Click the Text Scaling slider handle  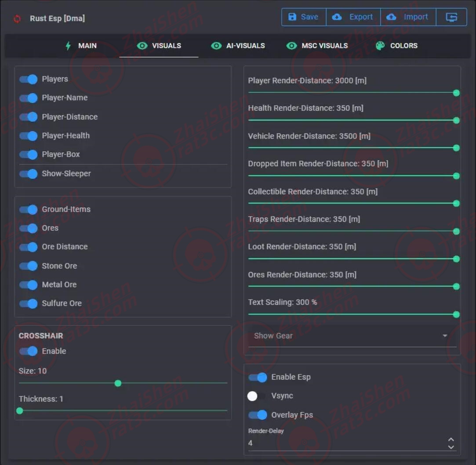click(x=456, y=315)
